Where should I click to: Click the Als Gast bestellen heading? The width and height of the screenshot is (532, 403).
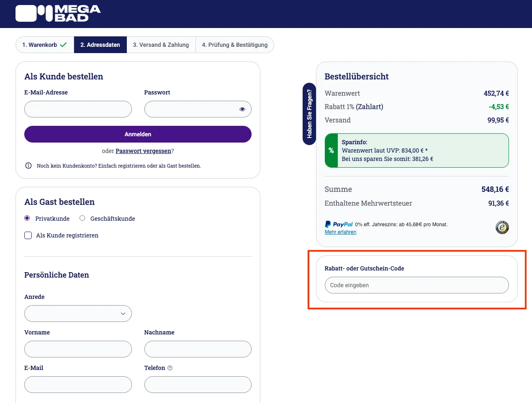(x=59, y=202)
